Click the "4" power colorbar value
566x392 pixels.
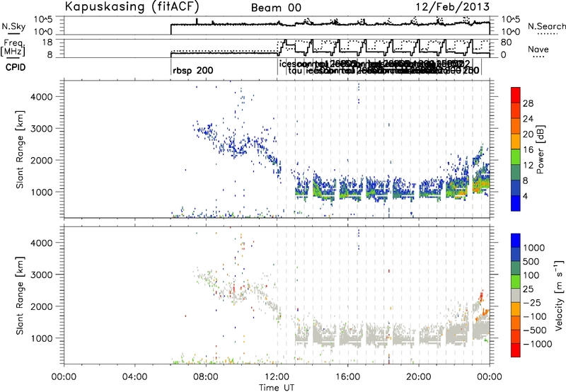pos(526,197)
